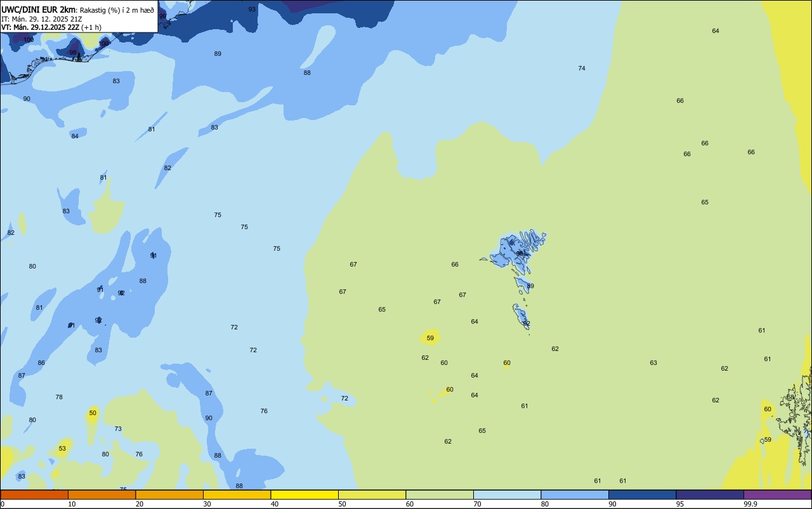Click the '30' legend tick label

[207, 504]
